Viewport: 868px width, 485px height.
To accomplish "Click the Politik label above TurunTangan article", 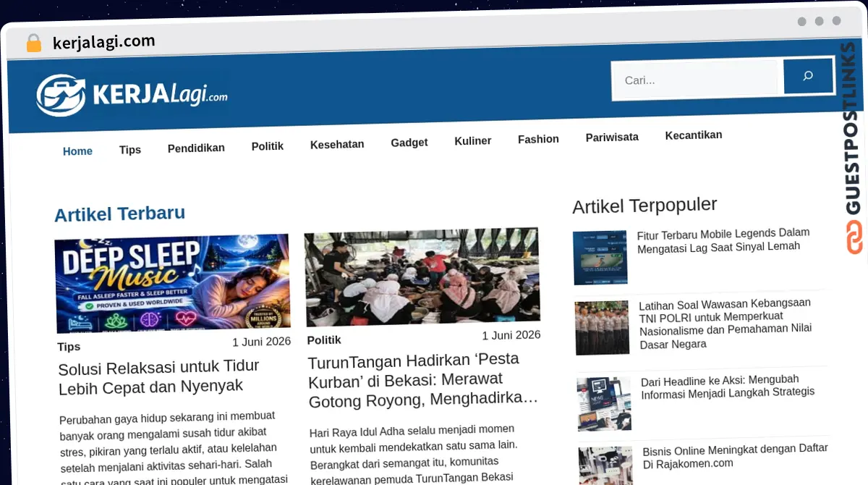I will 324,339.
